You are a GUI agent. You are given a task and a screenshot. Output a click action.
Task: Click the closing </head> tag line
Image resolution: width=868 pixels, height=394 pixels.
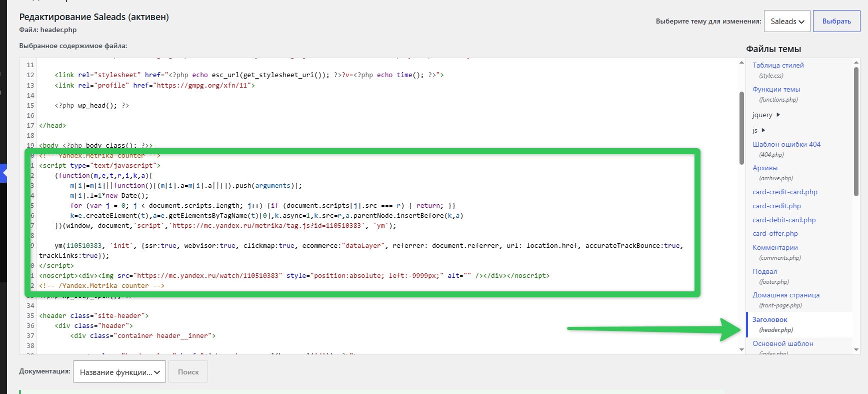click(52, 125)
